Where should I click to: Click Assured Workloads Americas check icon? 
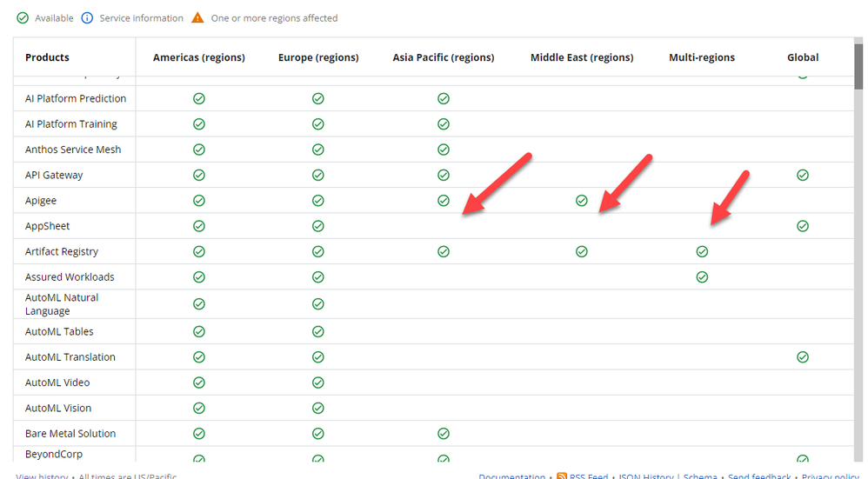coord(199,277)
